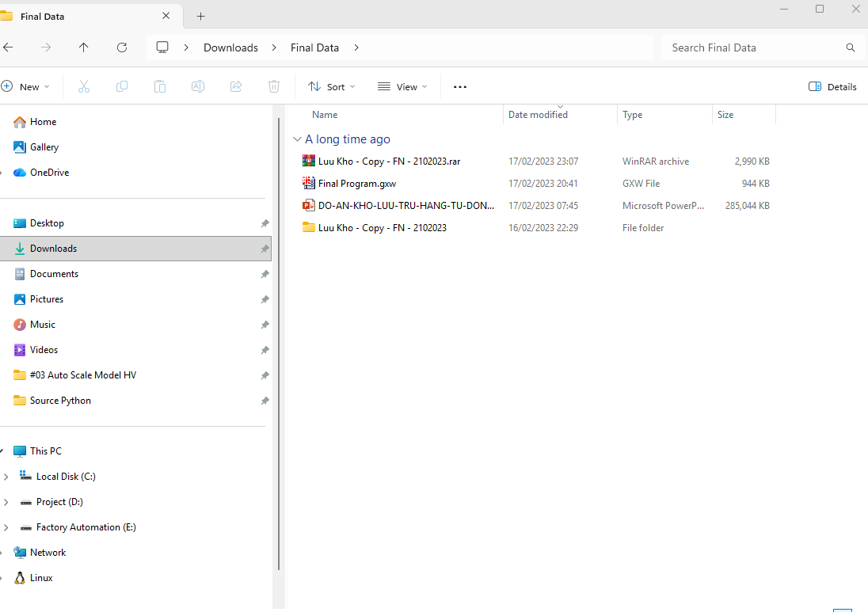Go up one folder level
The image size is (868, 612).
click(x=84, y=48)
